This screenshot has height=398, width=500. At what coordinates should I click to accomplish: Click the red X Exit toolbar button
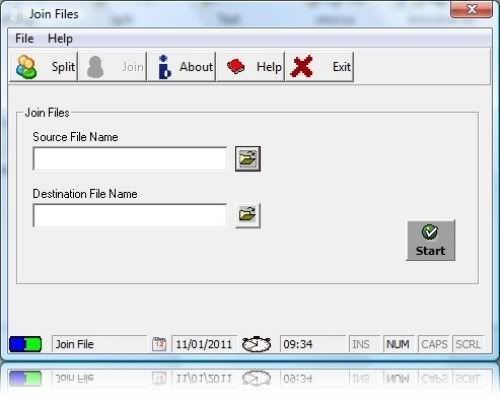click(x=319, y=67)
